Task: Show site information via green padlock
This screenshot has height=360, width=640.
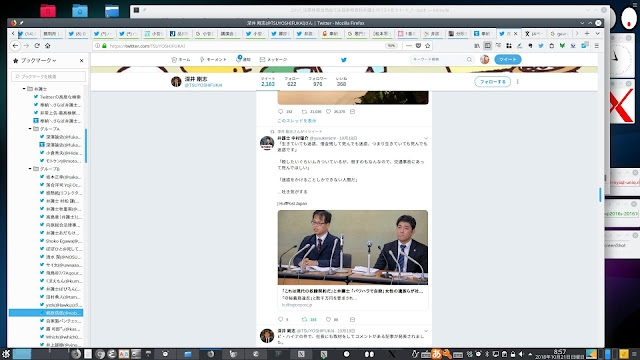Action: pyautogui.click(x=104, y=46)
